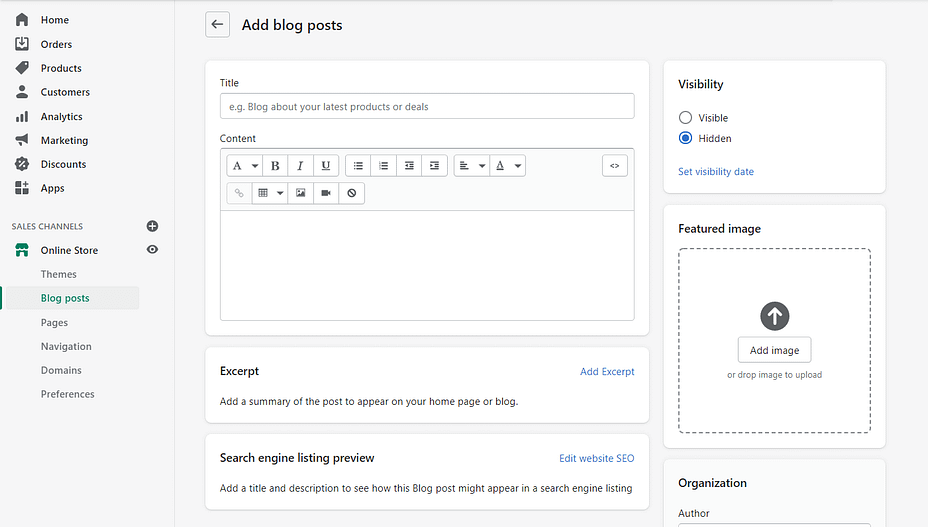Open the text formatting dropdown
Screen dimensions: 928x527
point(244,166)
